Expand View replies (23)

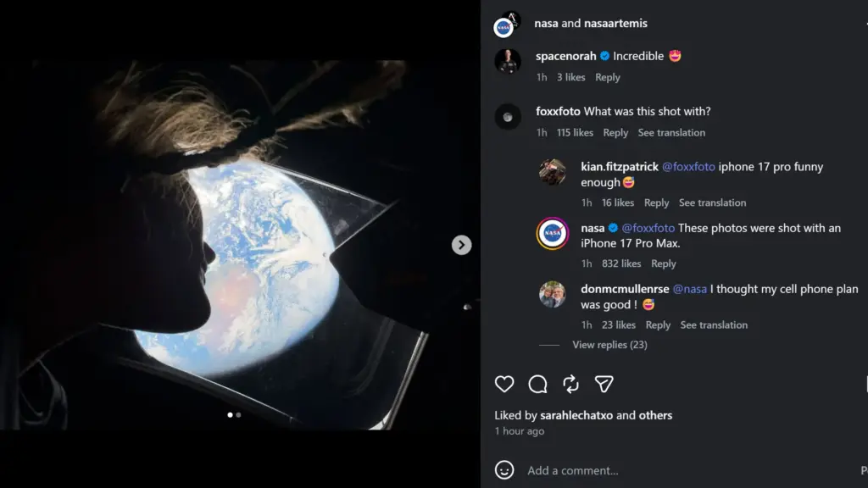pos(609,345)
